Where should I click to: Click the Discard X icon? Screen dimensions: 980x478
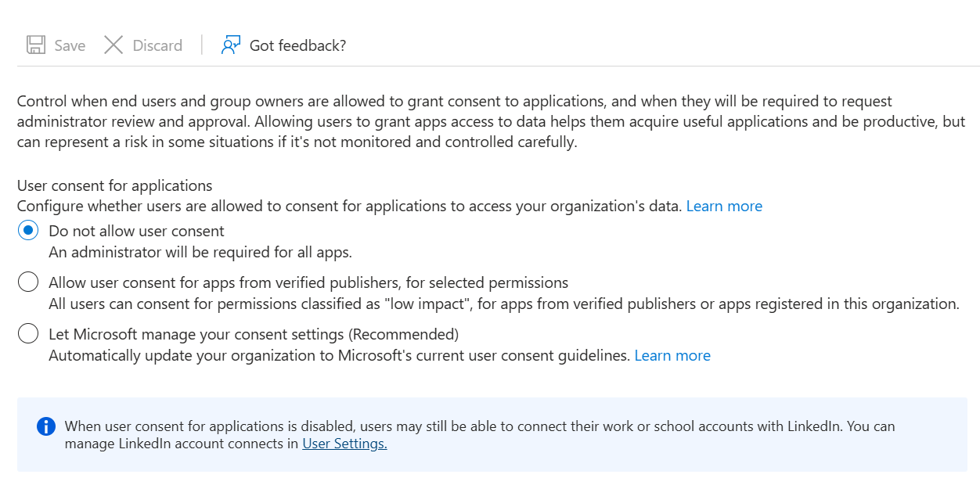(x=113, y=45)
